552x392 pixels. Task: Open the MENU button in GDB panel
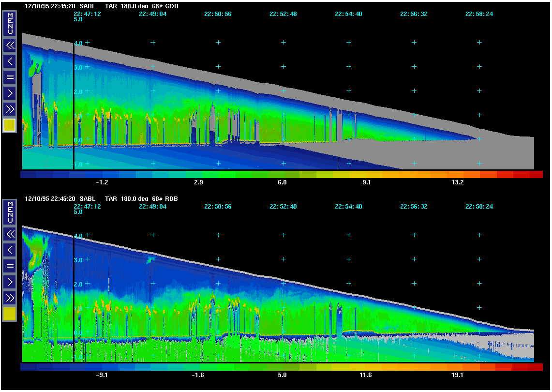pyautogui.click(x=10, y=24)
